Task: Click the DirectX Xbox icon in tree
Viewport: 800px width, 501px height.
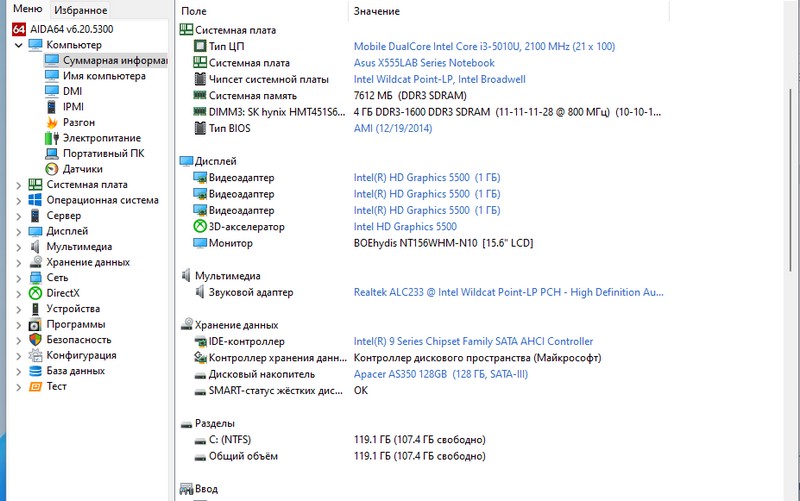Action: [35, 293]
